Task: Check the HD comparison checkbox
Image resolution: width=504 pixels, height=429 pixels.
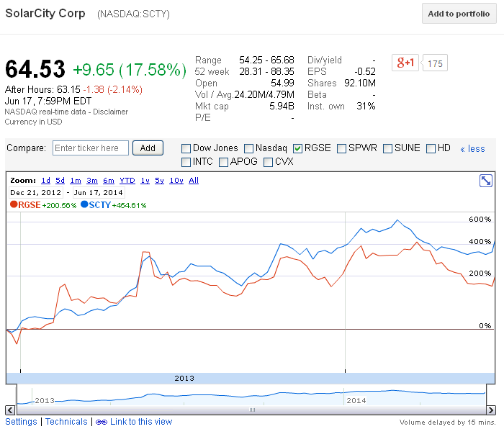Action: point(431,149)
